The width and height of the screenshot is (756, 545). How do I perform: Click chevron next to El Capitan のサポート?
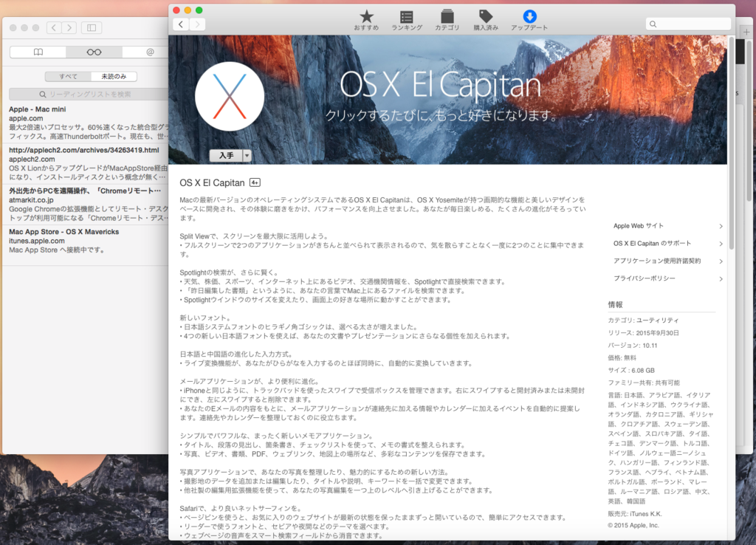[x=721, y=244]
